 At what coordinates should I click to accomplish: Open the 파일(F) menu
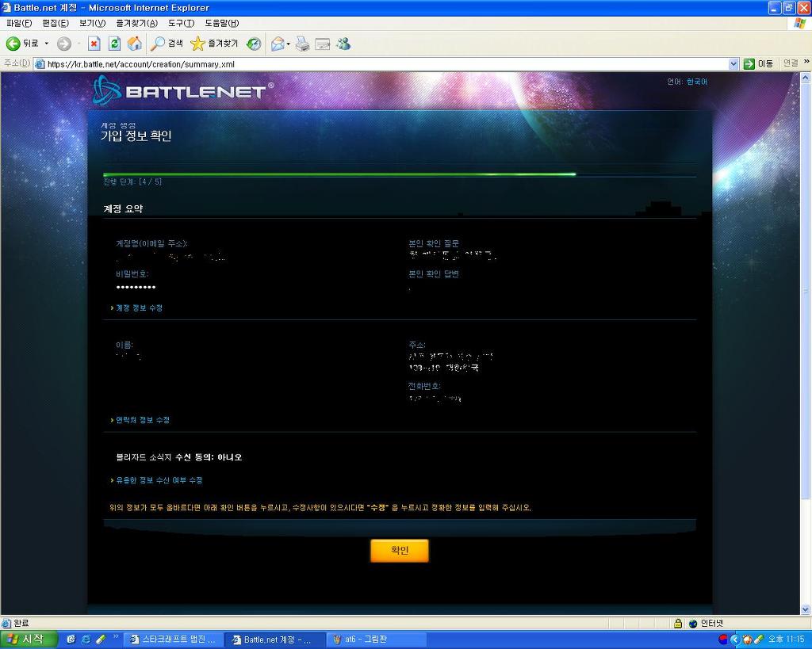(19, 23)
